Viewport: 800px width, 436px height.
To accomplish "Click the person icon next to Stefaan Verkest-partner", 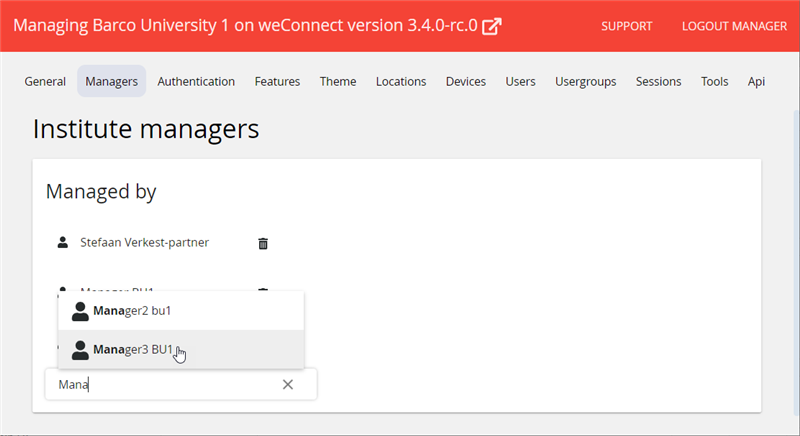I will point(63,242).
